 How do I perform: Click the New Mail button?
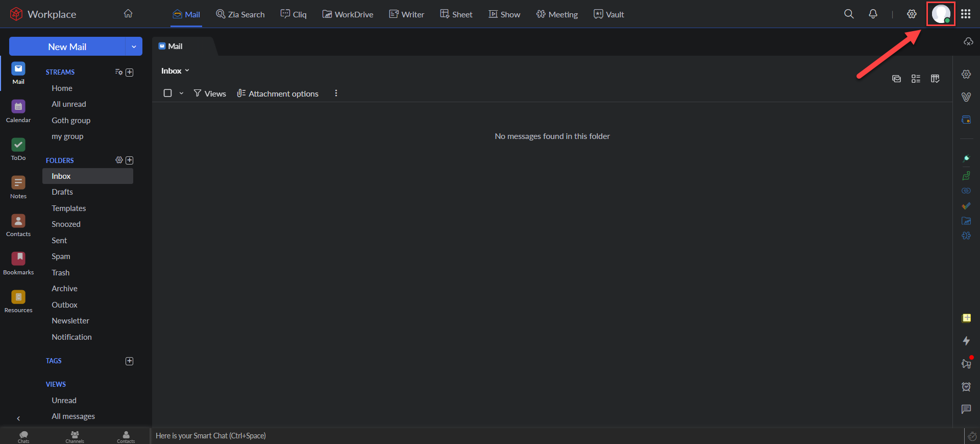(x=67, y=46)
